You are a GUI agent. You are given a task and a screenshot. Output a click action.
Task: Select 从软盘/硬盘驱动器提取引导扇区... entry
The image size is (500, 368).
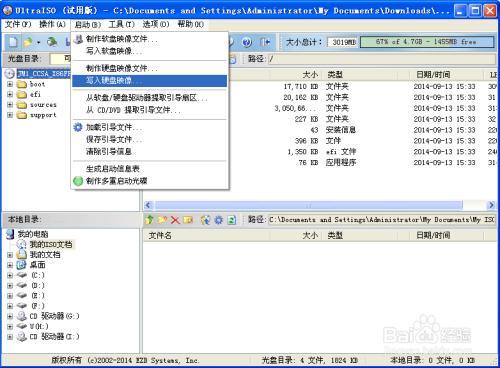tap(150, 98)
